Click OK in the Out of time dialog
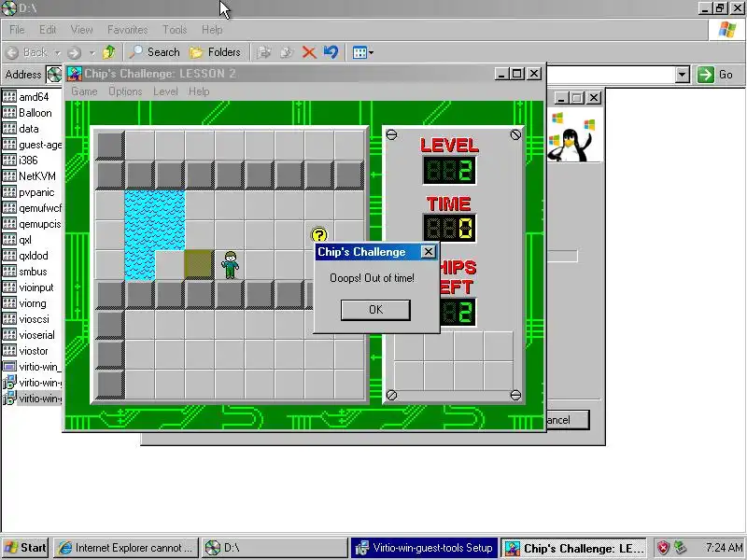This screenshot has width=747, height=560. click(x=375, y=310)
